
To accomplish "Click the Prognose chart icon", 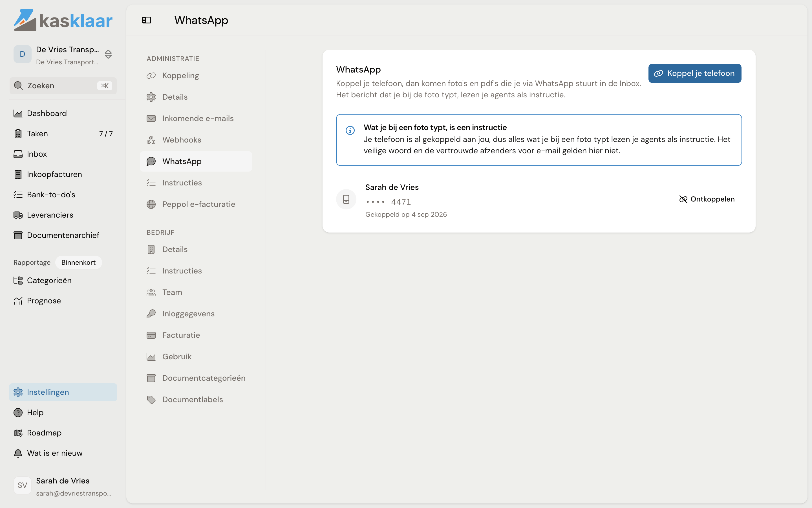I will pos(18,301).
